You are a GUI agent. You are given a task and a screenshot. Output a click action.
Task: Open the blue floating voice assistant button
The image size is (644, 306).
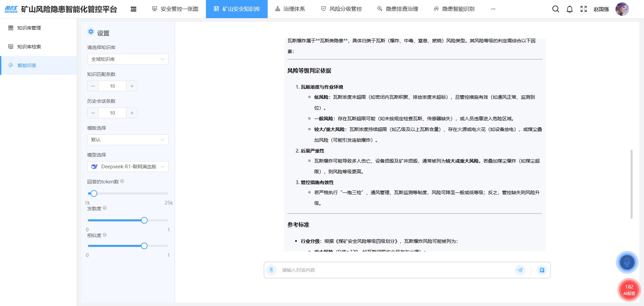click(627, 262)
